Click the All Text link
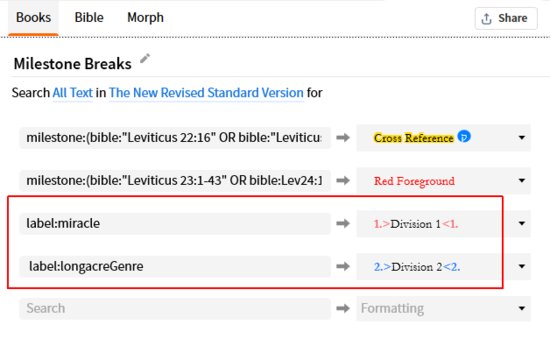Viewport: 550px width, 360px height. 73,93
